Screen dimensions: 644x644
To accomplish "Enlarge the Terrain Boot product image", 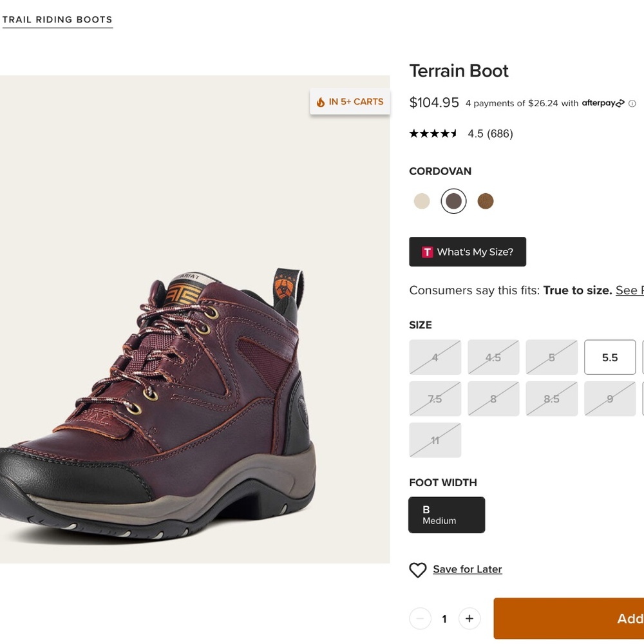I will pos(194,319).
